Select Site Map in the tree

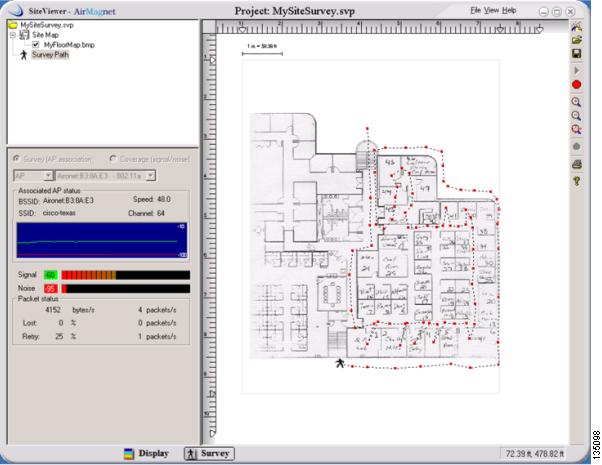coord(45,35)
